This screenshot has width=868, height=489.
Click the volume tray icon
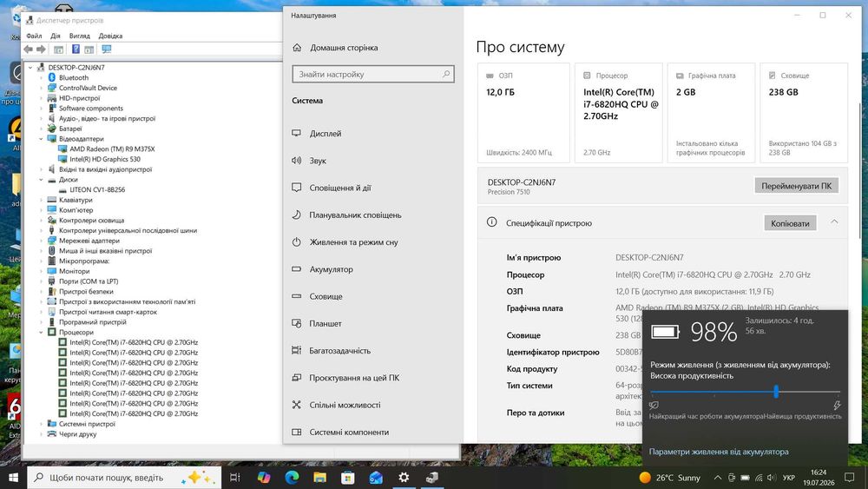(x=772, y=478)
